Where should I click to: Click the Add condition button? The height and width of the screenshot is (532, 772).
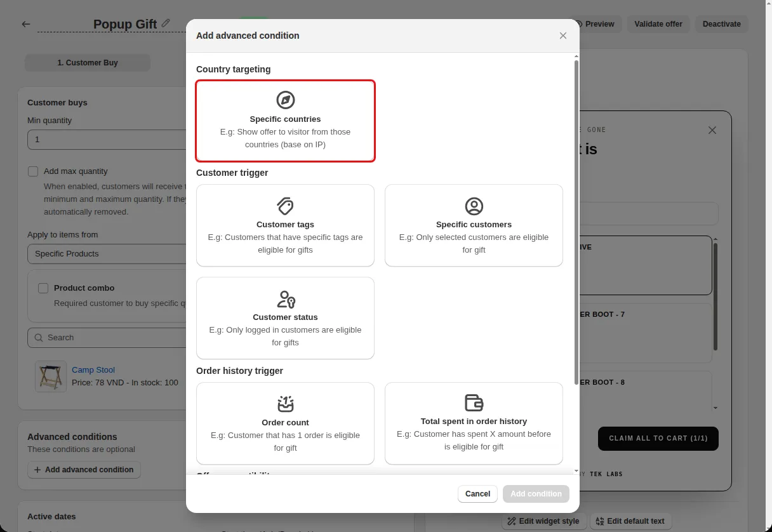click(x=536, y=494)
